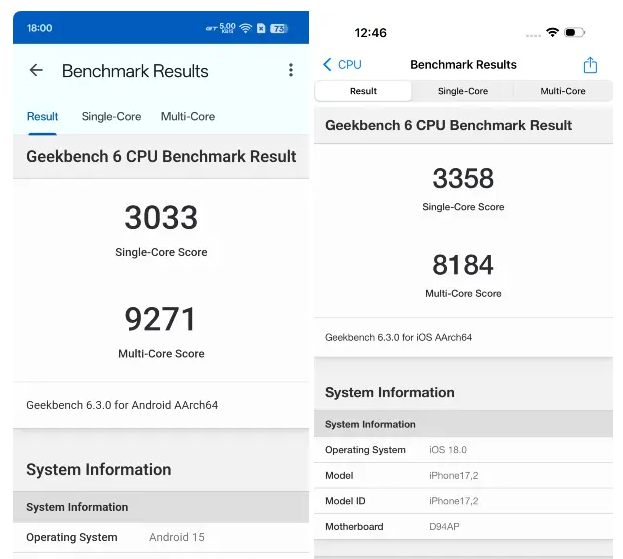
Task: Tap the 8184 multi-core score
Action: click(463, 265)
